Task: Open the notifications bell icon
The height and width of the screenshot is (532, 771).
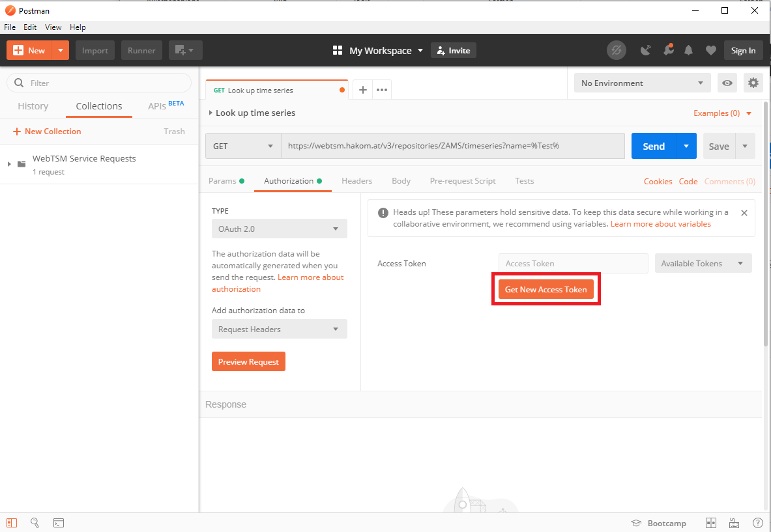Action: (x=689, y=51)
